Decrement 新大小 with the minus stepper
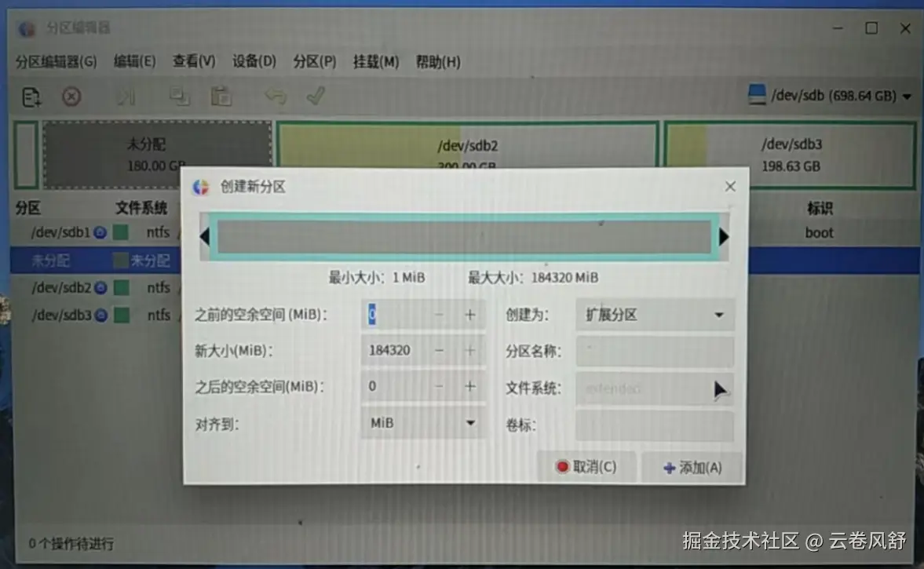This screenshot has height=569, width=924. click(x=440, y=350)
